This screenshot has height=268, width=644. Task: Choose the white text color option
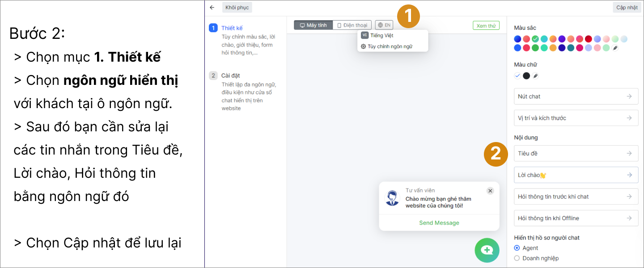point(517,76)
